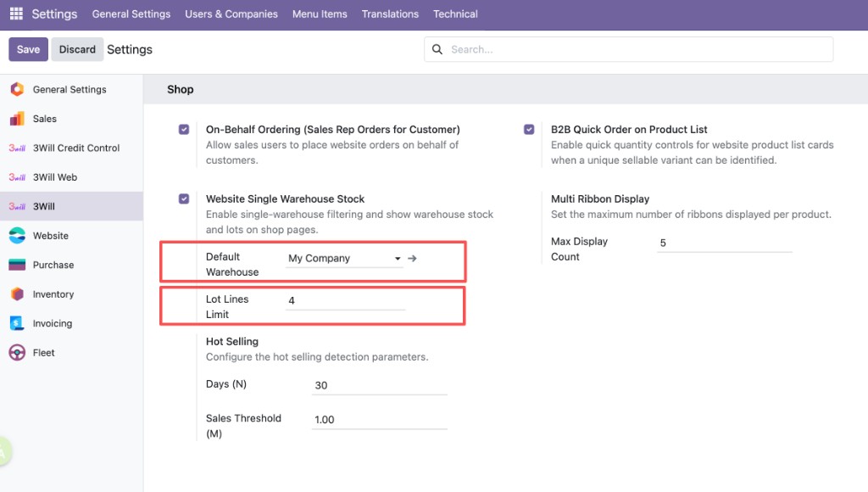The image size is (868, 492).
Task: Click the 'Hot Selling' heading
Action: tap(232, 341)
